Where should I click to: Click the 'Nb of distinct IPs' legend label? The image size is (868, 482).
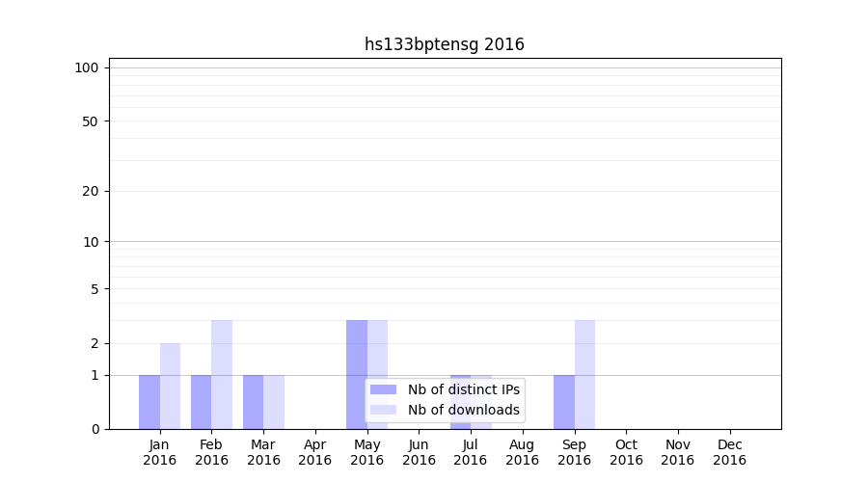coord(464,389)
